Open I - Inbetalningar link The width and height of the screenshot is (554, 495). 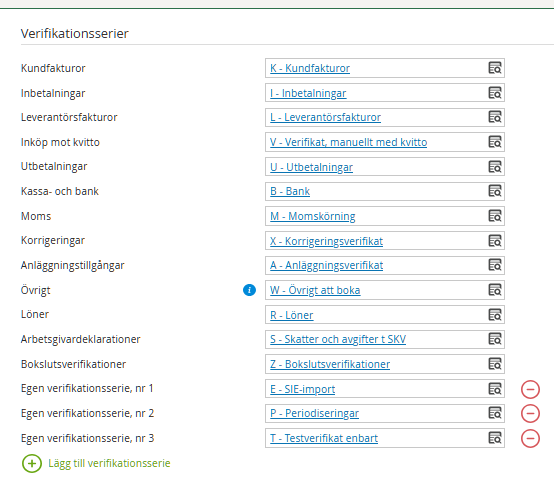click(x=308, y=93)
